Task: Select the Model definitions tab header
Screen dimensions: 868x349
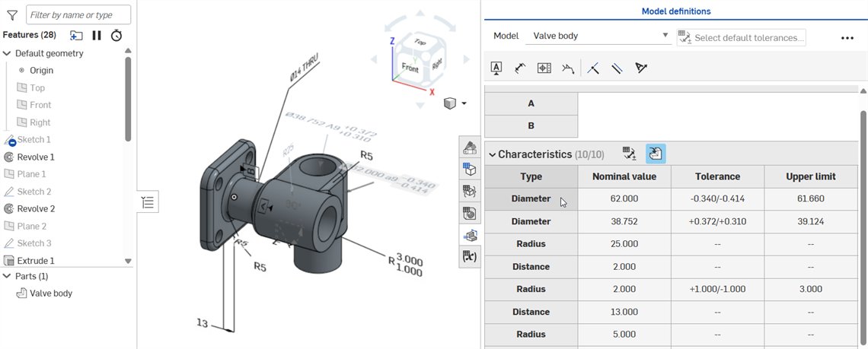Action: click(675, 11)
